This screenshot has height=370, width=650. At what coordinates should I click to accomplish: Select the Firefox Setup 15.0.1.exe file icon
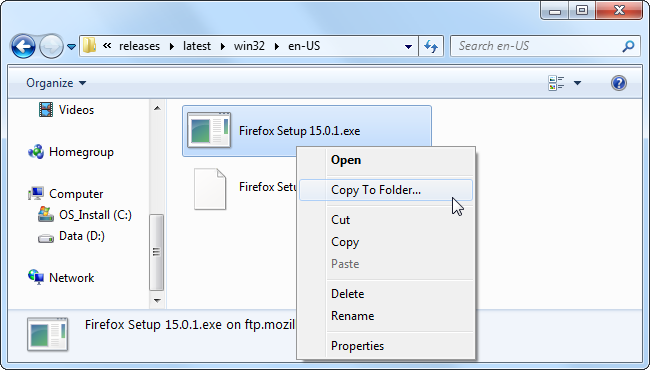209,130
